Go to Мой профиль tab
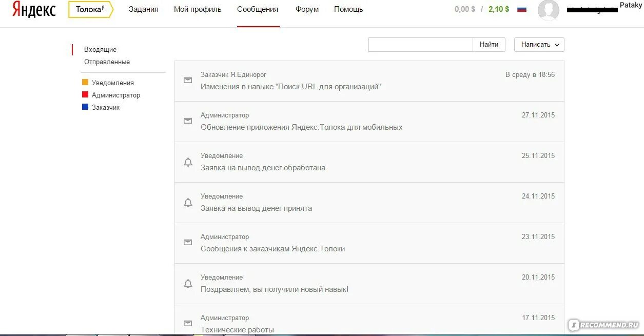 click(x=198, y=9)
